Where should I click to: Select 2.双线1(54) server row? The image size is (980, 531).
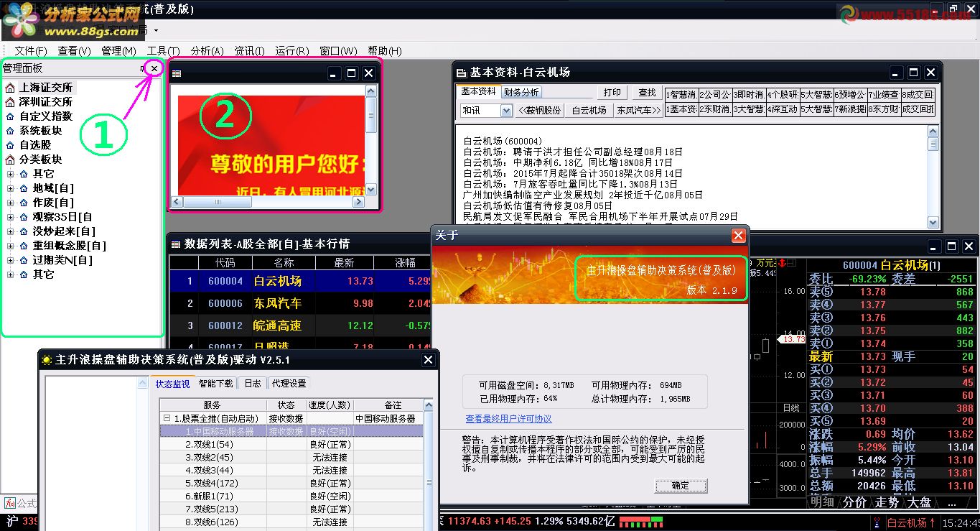[x=291, y=444]
